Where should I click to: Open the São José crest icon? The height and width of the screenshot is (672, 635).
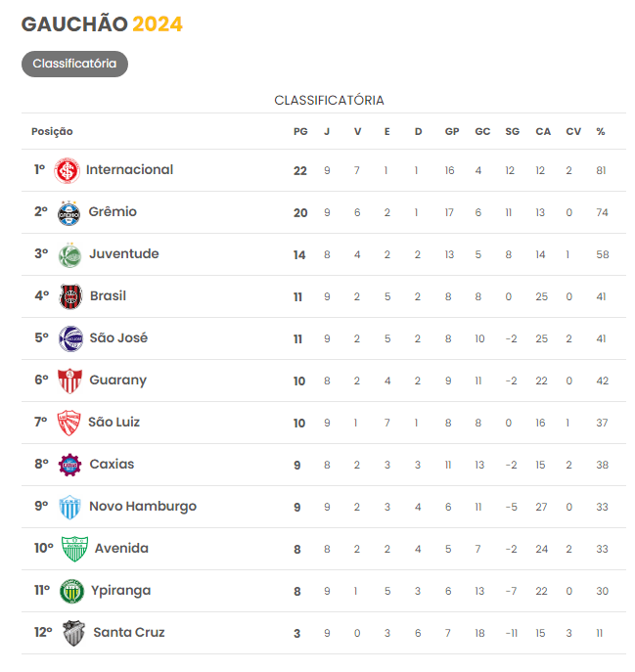pyautogui.click(x=70, y=338)
